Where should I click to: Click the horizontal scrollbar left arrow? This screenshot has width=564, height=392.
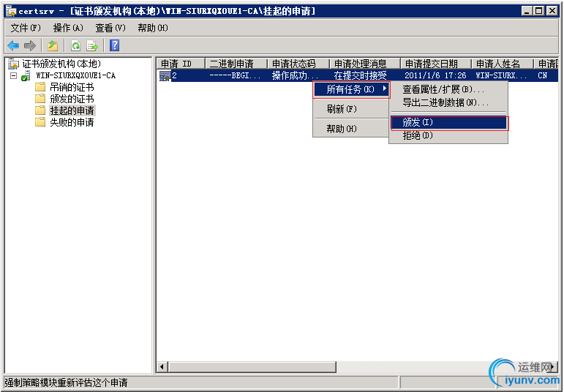(x=162, y=367)
